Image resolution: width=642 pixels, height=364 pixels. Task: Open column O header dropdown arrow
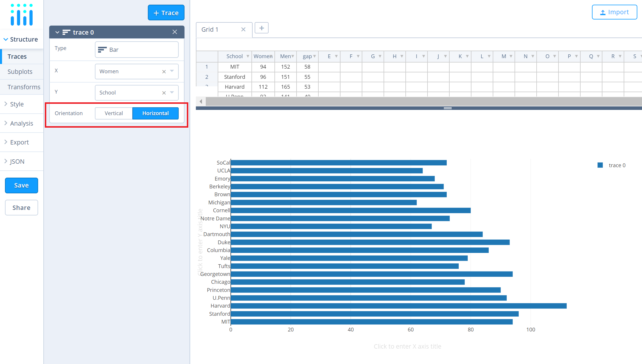[x=554, y=56]
